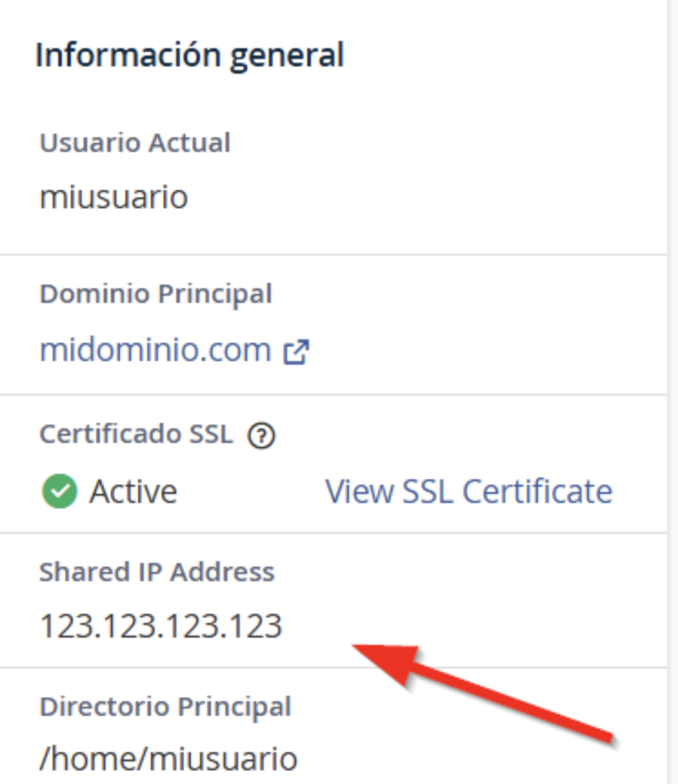The width and height of the screenshot is (678, 784).
Task: Click the miusuario username value
Action: [x=114, y=196]
